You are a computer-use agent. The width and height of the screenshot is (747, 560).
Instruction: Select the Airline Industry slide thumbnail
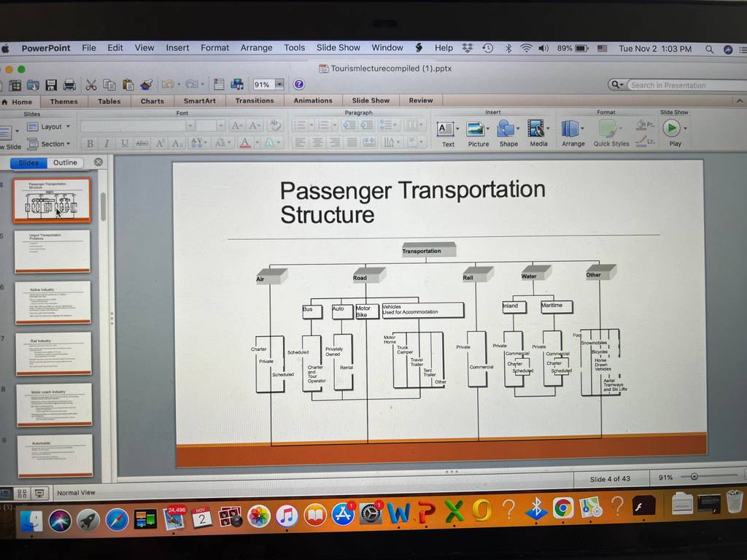[x=53, y=303]
